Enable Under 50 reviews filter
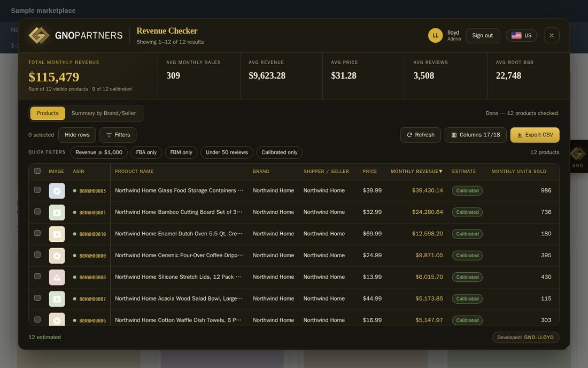588x368 pixels. pyautogui.click(x=227, y=152)
